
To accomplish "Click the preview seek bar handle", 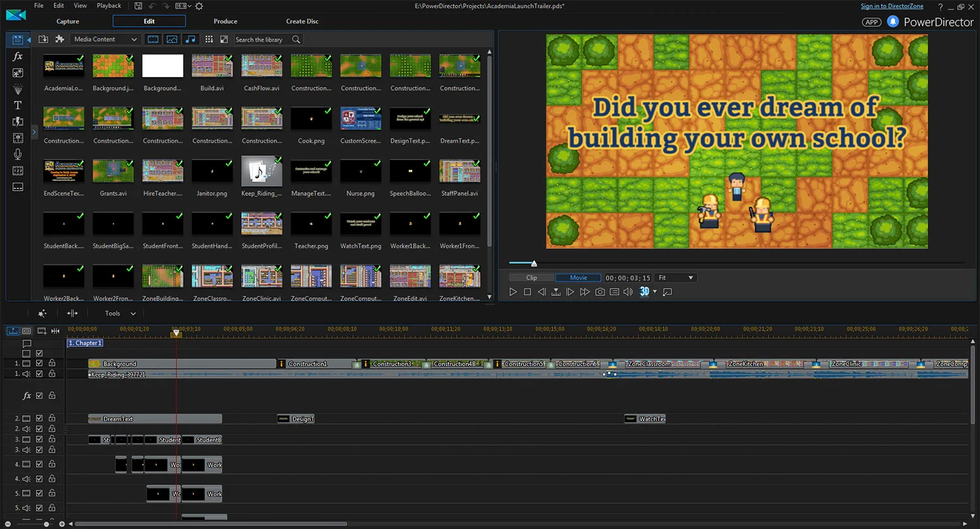I will coord(534,263).
